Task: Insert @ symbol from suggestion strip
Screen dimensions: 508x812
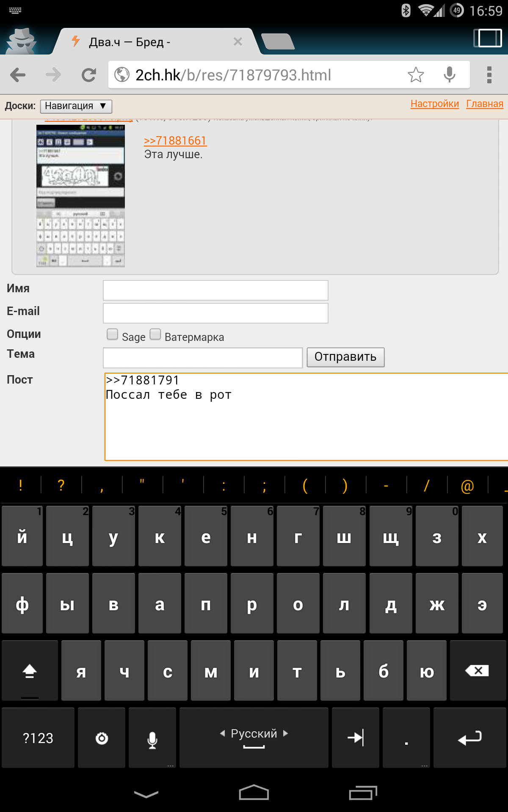Action: tap(467, 486)
